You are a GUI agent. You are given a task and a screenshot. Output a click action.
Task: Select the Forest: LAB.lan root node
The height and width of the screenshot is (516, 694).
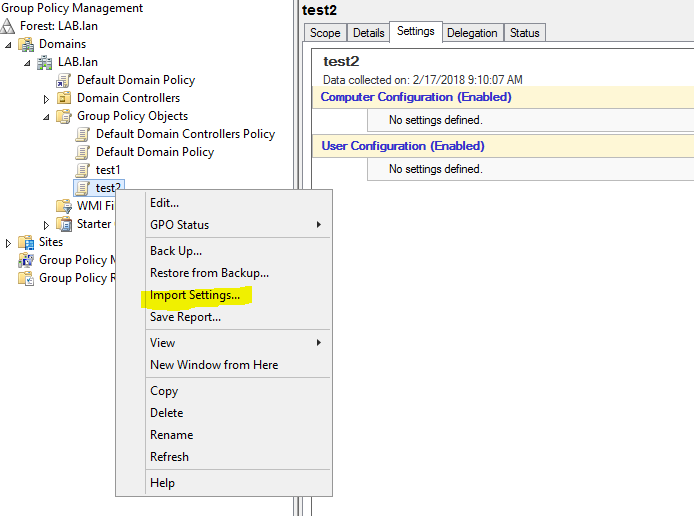[x=58, y=26]
